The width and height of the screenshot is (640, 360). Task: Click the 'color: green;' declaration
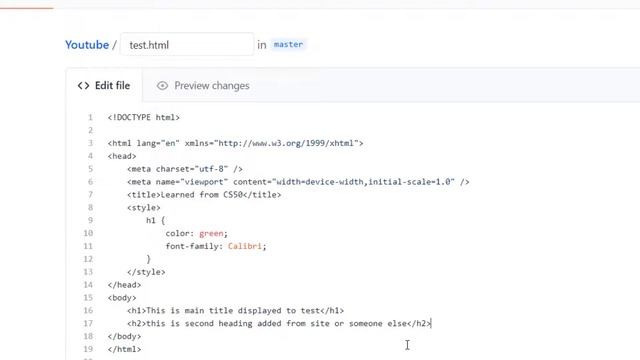tap(196, 233)
